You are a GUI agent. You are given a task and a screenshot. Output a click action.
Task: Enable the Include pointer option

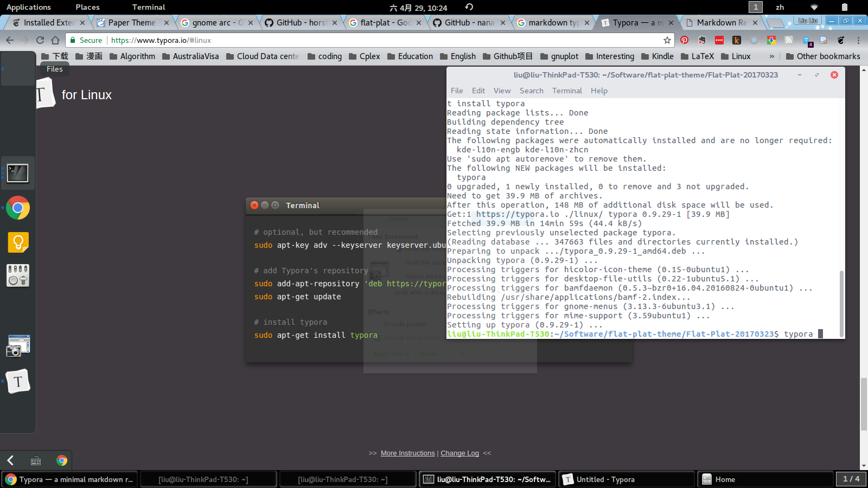(x=377, y=324)
